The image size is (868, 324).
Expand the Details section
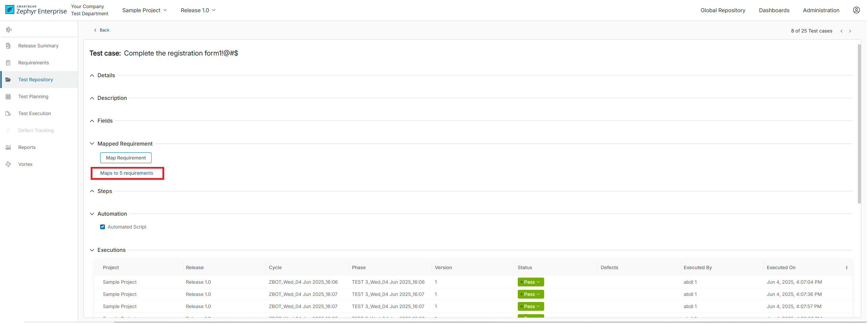(x=92, y=75)
